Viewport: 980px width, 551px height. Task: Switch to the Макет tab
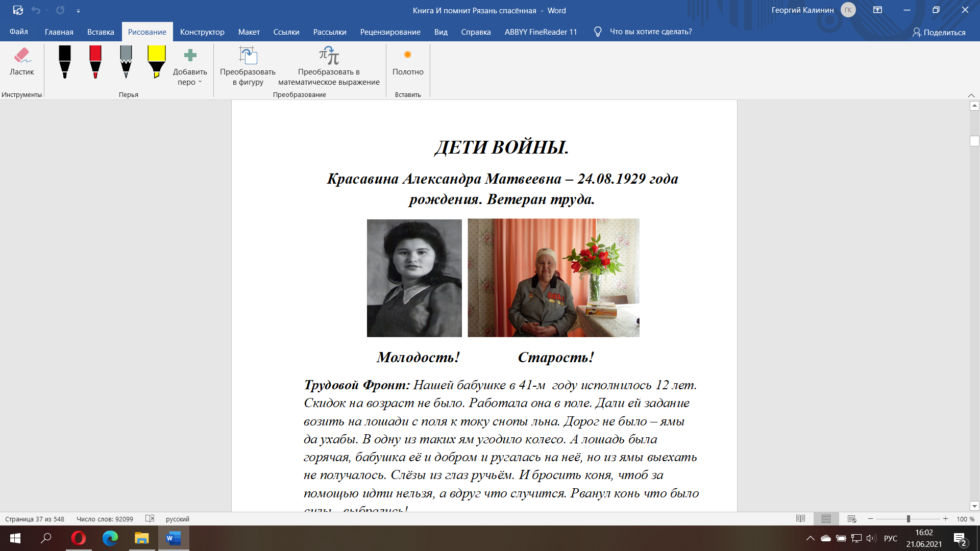249,32
